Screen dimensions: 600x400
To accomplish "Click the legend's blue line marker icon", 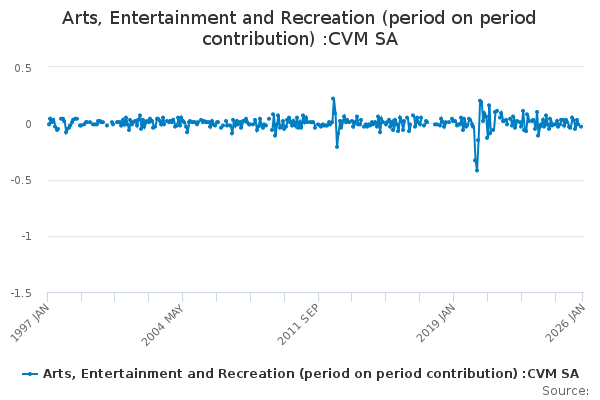I will pyautogui.click(x=31, y=373).
